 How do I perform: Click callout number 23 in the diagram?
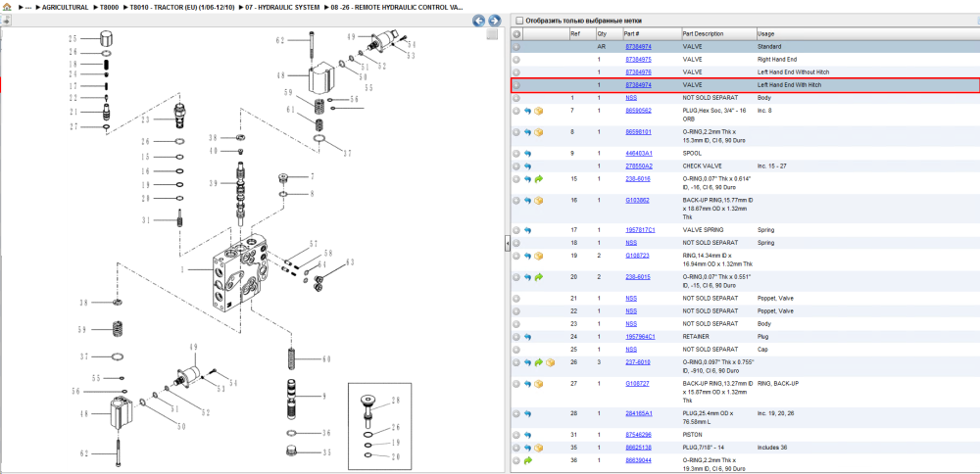[x=146, y=119]
